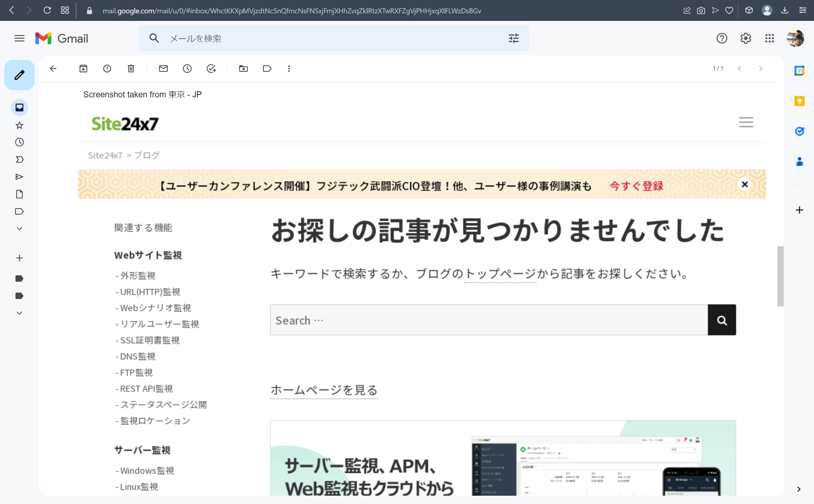Click the blog Search input field
The height and width of the screenshot is (504, 814).
489,320
